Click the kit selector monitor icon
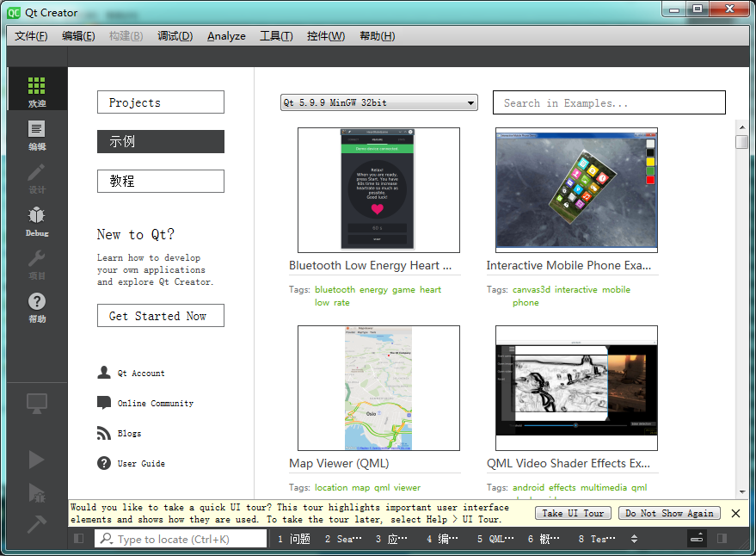The image size is (756, 556). click(37, 404)
